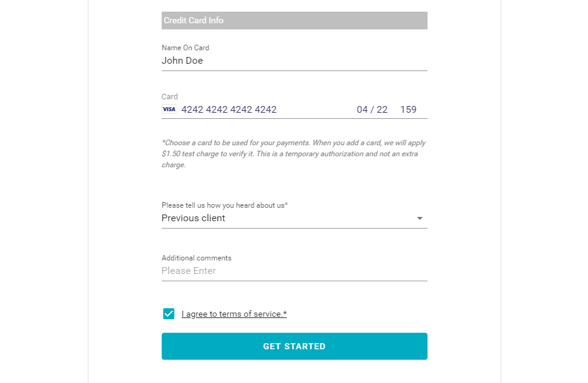Screen dimensions: 588x383
Task: Click the Additional comments label
Action: click(196, 258)
